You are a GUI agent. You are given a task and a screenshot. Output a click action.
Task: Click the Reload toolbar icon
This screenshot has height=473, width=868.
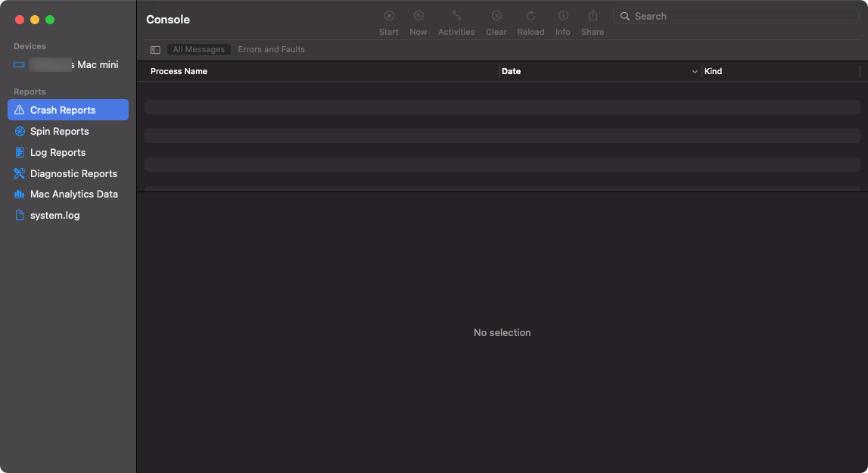(531, 16)
